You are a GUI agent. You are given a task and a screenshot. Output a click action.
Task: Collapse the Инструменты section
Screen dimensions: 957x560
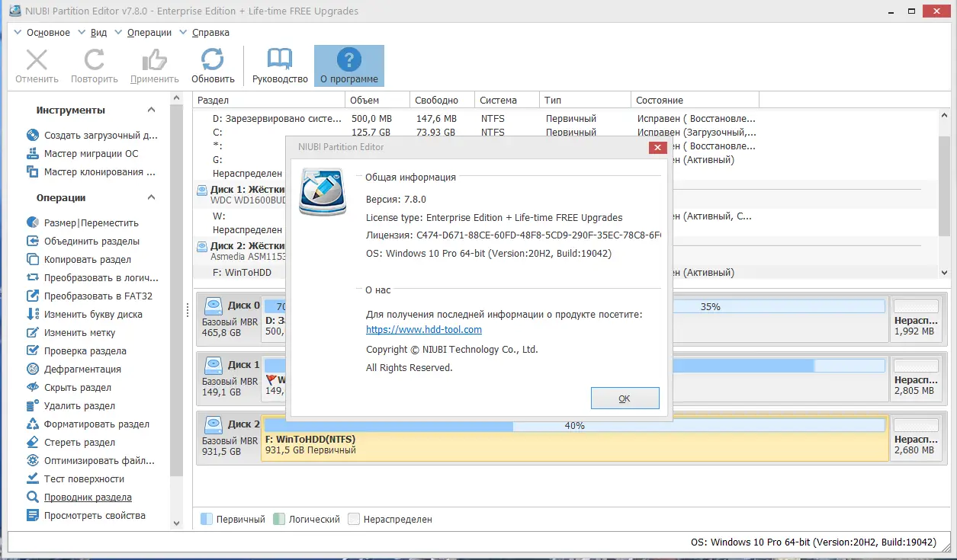pos(150,109)
